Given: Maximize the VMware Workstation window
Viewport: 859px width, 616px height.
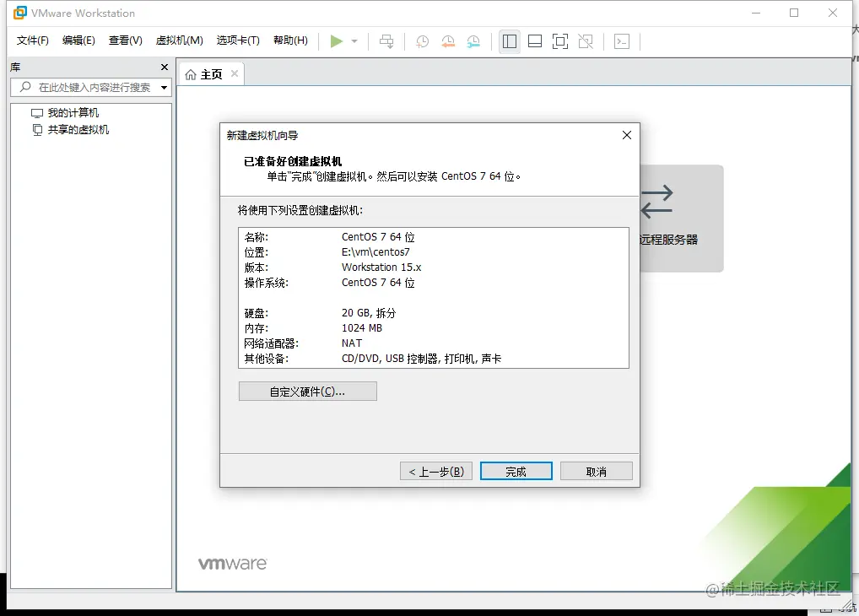Looking at the screenshot, I should tap(794, 13).
